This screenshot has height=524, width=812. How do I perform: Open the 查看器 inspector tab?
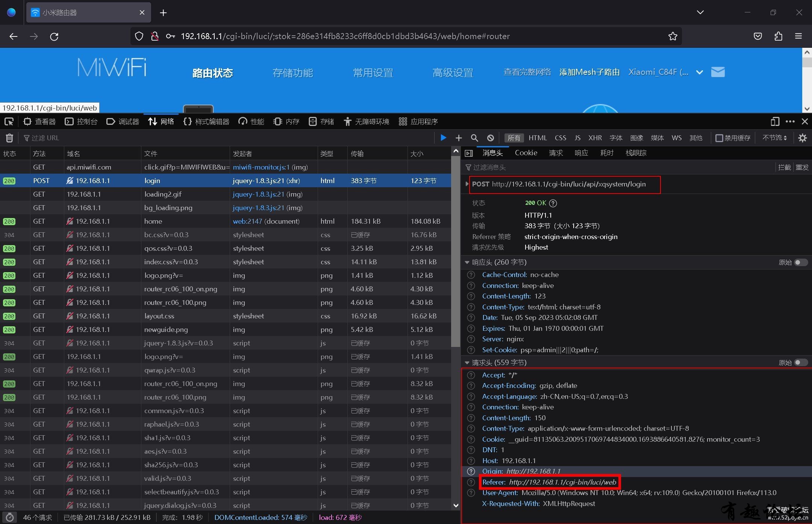pos(40,121)
